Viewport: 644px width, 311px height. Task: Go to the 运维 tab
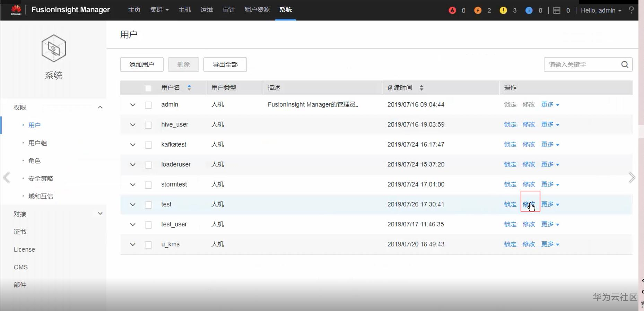(x=207, y=10)
